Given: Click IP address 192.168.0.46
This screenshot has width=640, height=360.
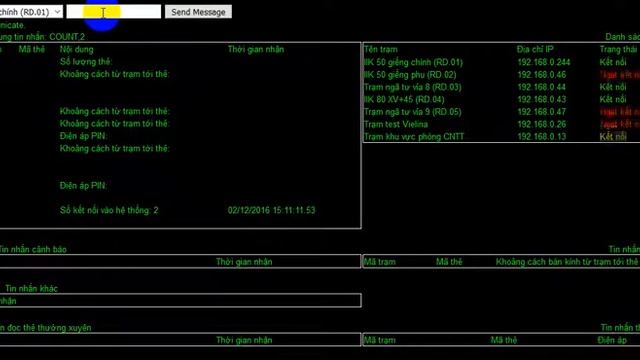Looking at the screenshot, I should click(x=542, y=75).
